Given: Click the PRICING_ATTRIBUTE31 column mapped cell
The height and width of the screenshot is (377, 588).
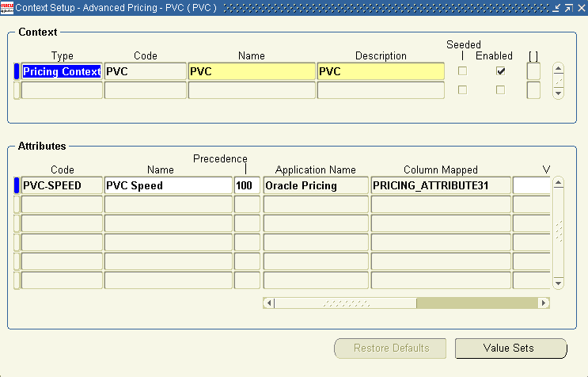Looking at the screenshot, I should (441, 185).
